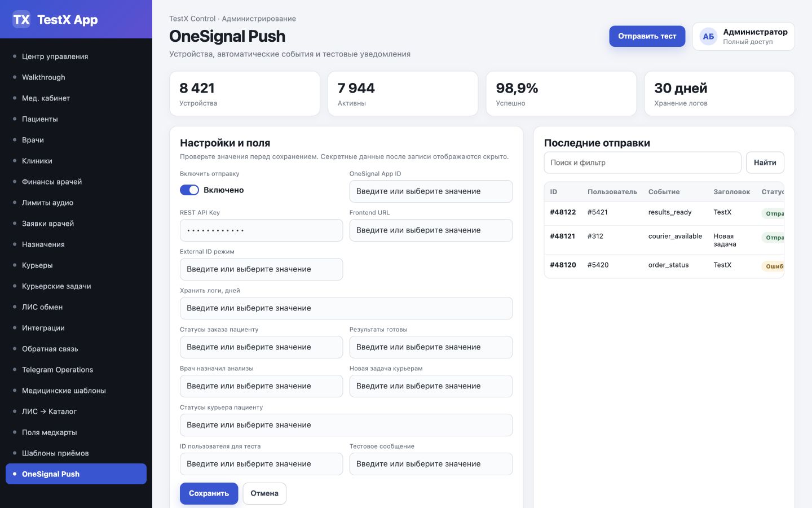Screen dimensions: 812x508
Task: Select row #48122 in the sends table
Action: pos(664,213)
